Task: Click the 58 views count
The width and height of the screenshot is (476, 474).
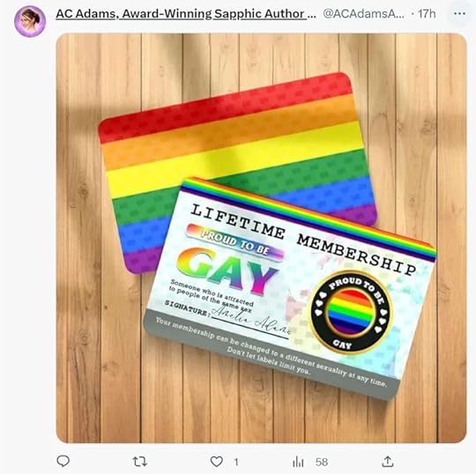Action: (322, 463)
